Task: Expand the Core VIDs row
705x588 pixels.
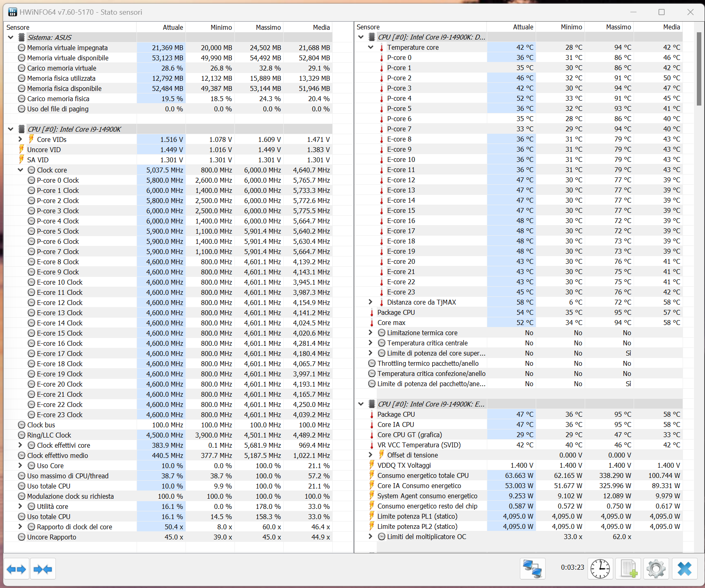Action: point(20,139)
